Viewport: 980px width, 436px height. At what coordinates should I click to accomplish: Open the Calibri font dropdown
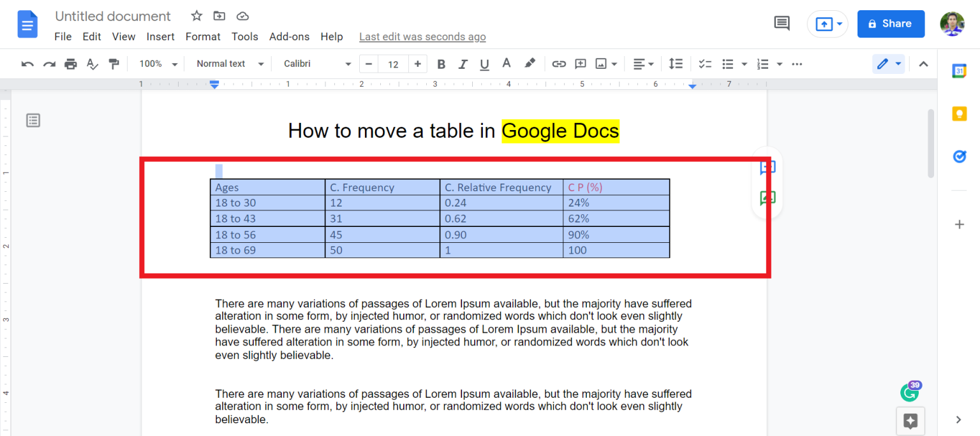317,64
